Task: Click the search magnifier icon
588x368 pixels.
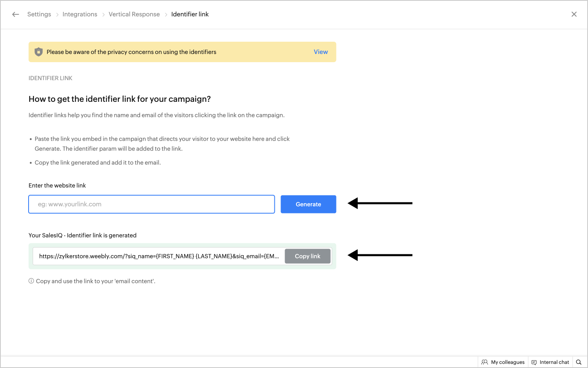Action: 579,362
